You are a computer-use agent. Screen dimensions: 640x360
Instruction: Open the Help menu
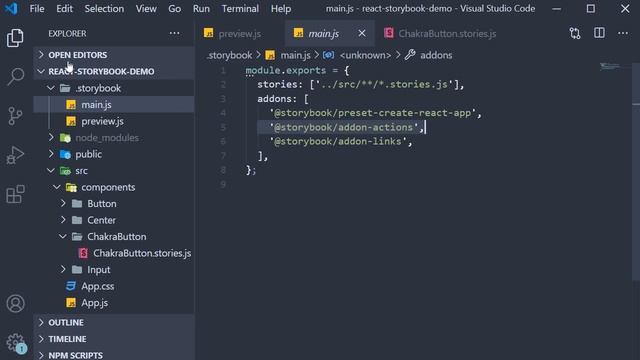281,9
